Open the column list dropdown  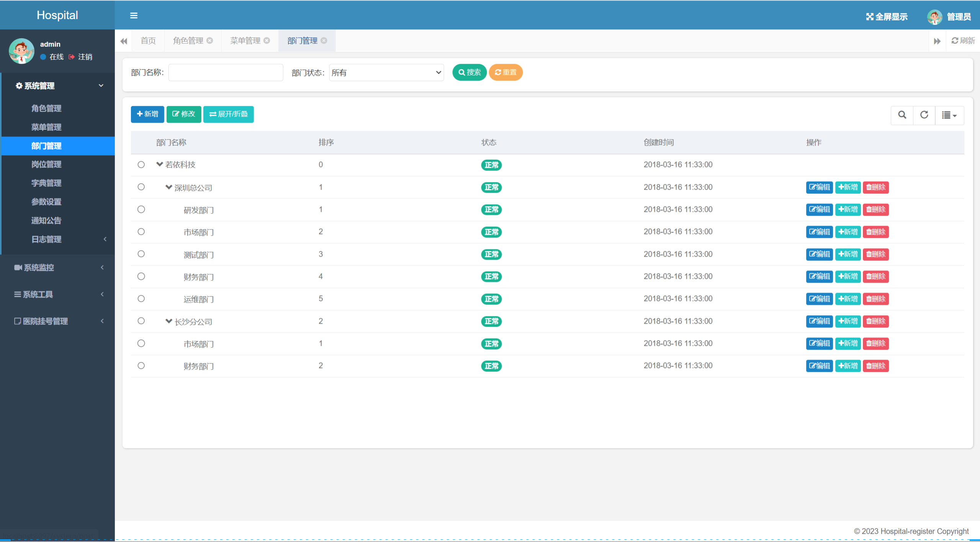click(949, 115)
